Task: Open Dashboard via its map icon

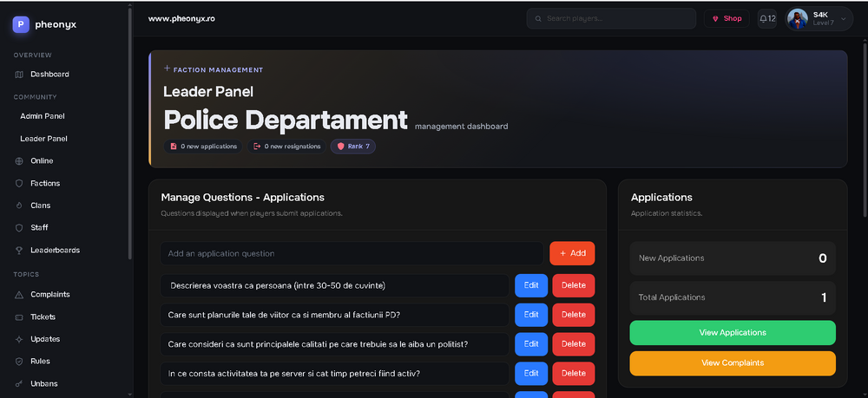Action: (19, 75)
